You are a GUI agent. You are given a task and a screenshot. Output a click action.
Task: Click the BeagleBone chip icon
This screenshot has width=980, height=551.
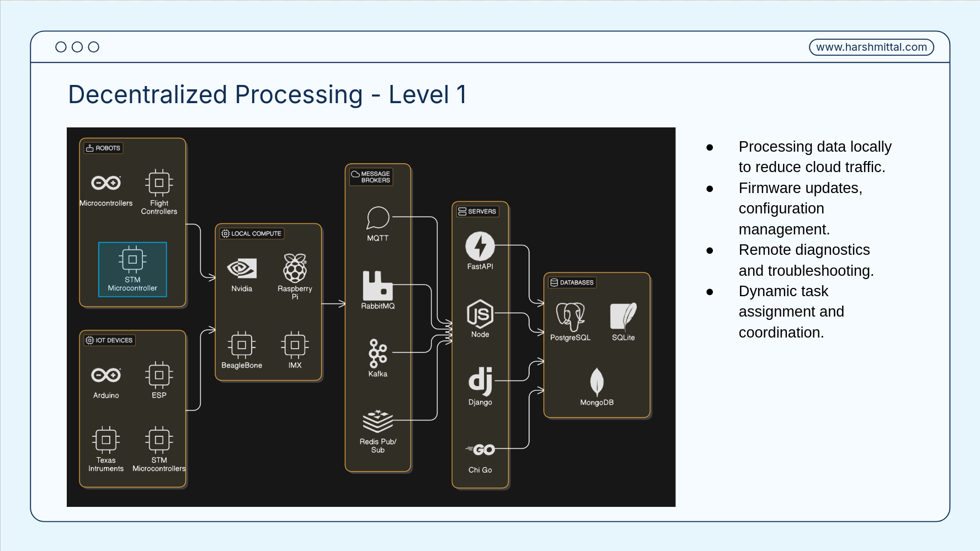tap(242, 345)
